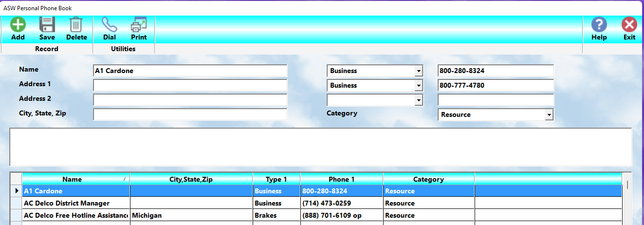644x225 pixels.
Task: Click phone cell (888) 701-6109 op
Action: click(342, 215)
